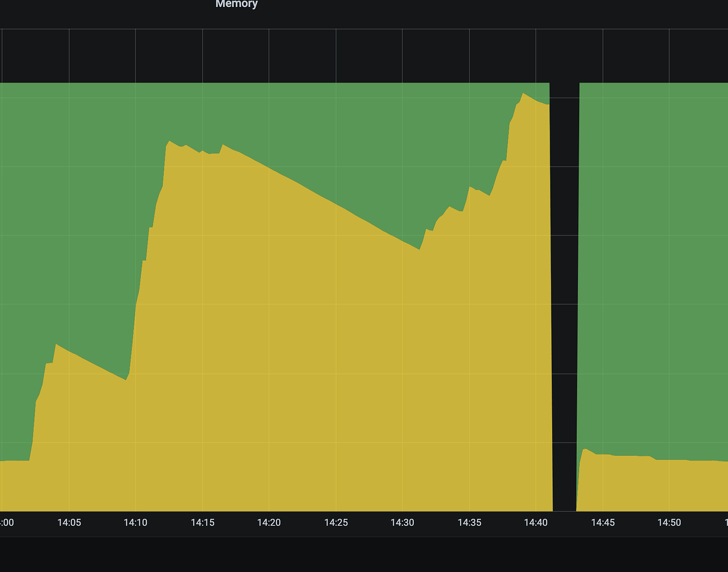
Task: Click the 14:10 time axis label
Action: [x=136, y=522]
